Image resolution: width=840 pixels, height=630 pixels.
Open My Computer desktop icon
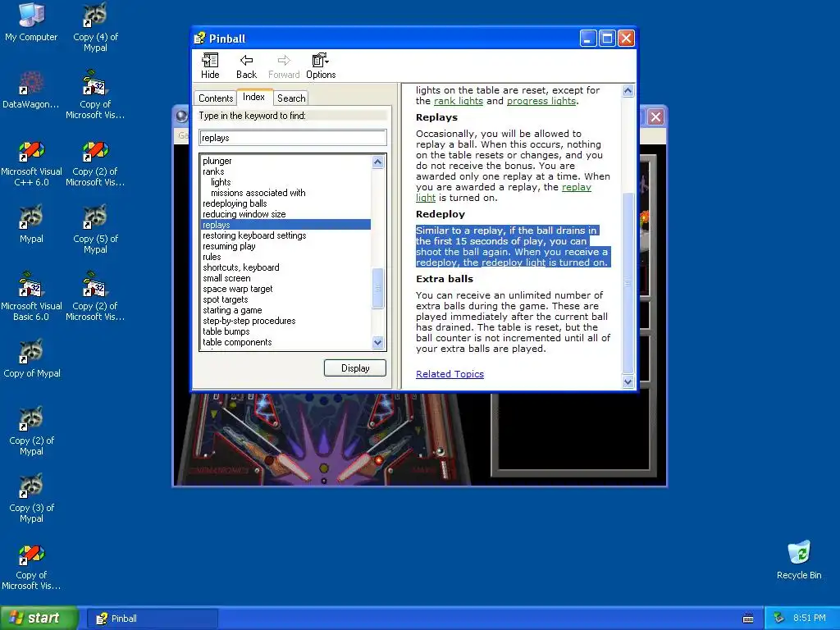(x=31, y=22)
